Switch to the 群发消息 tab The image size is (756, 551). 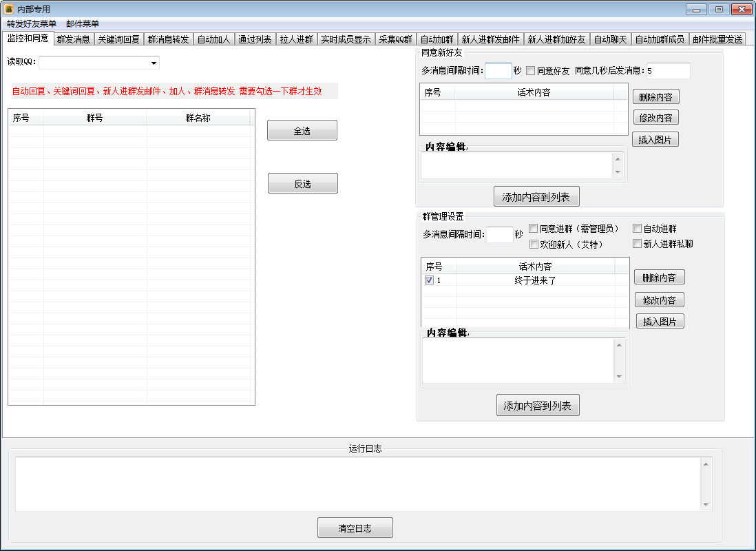(x=74, y=39)
